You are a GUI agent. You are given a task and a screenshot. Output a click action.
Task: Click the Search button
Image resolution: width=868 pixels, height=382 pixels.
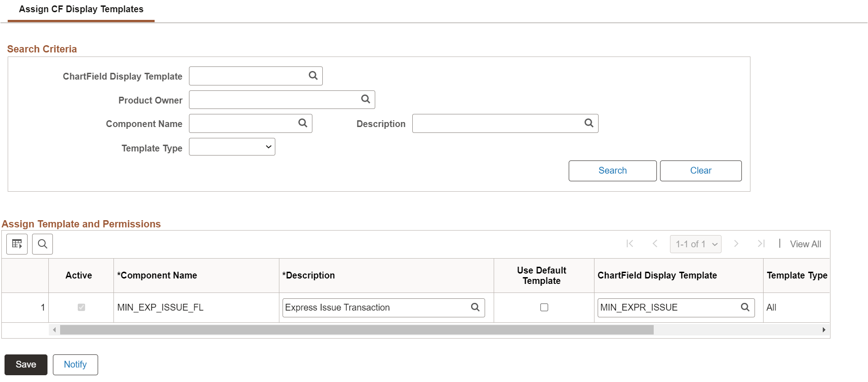(x=613, y=171)
